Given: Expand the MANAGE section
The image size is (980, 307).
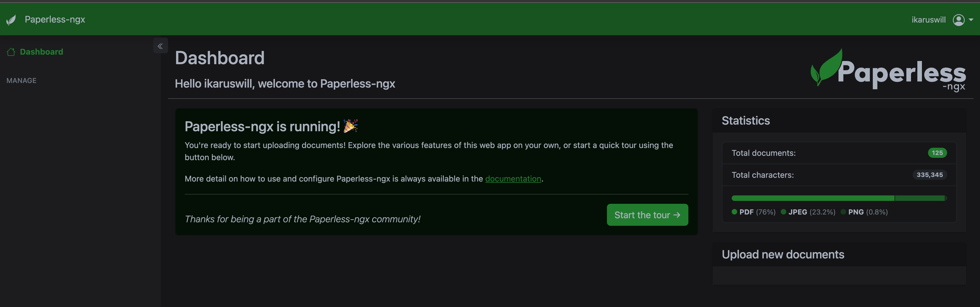Looking at the screenshot, I should tap(21, 80).
